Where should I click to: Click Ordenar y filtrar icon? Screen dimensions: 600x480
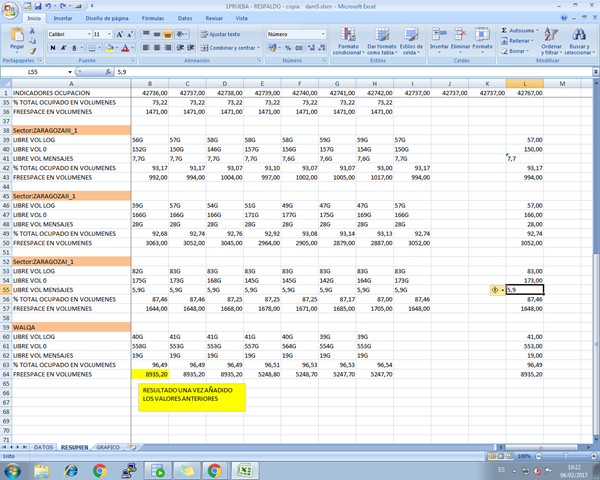[x=550, y=36]
